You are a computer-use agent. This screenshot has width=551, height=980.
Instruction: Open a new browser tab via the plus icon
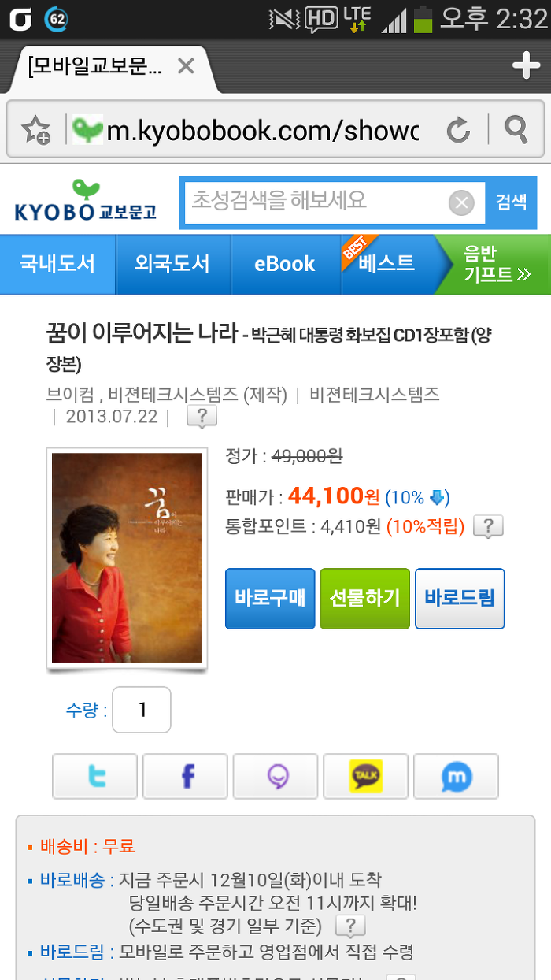tap(525, 66)
